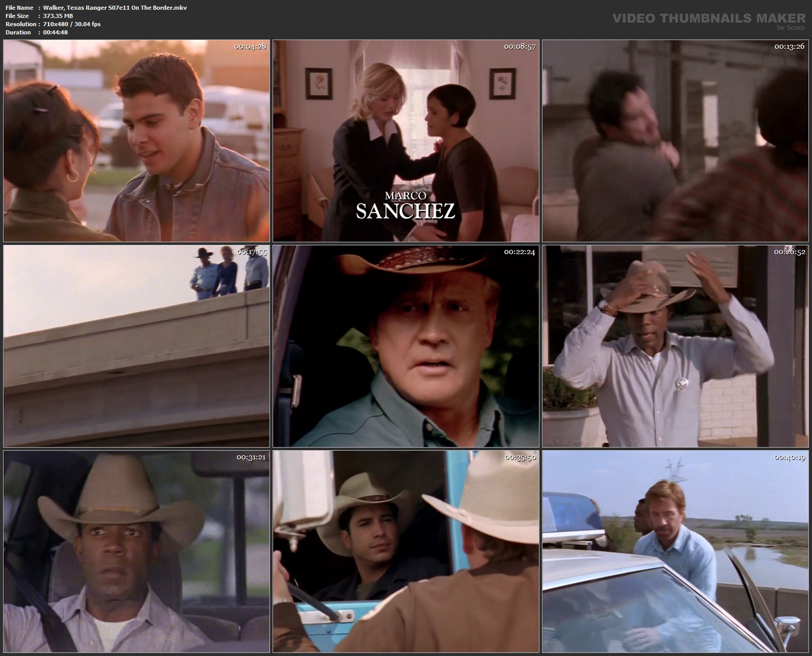Select the duration value 00:44:48
Viewport: 812px width, 656px height.
coord(55,32)
